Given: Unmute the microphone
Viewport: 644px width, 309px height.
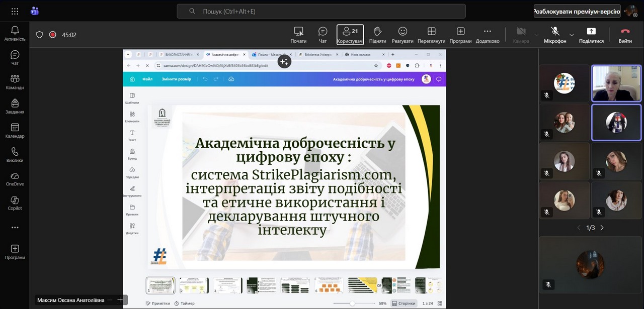Looking at the screenshot, I should coord(555,35).
